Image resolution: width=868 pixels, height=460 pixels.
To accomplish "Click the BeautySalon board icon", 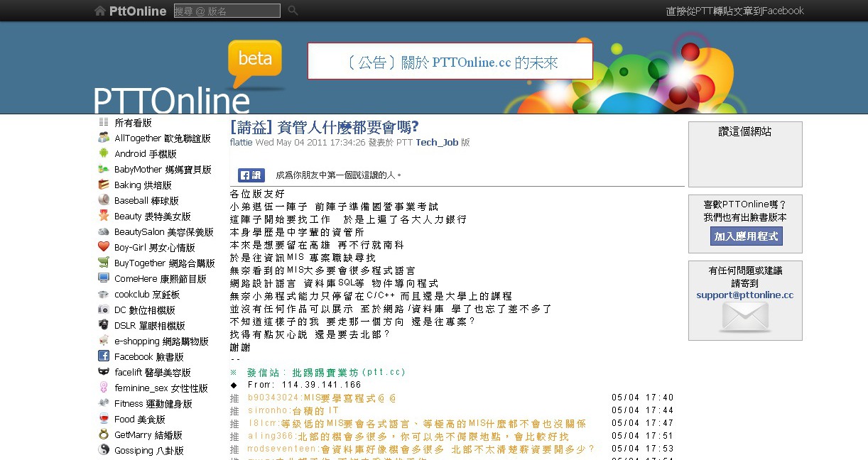I will point(104,231).
